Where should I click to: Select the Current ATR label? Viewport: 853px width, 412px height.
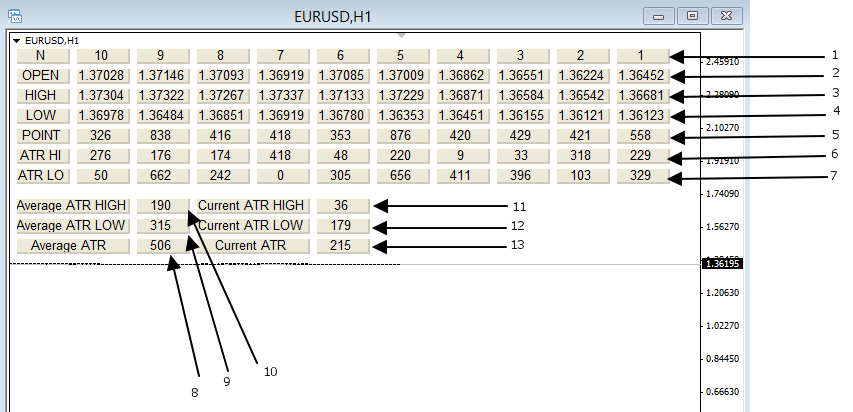click(253, 246)
